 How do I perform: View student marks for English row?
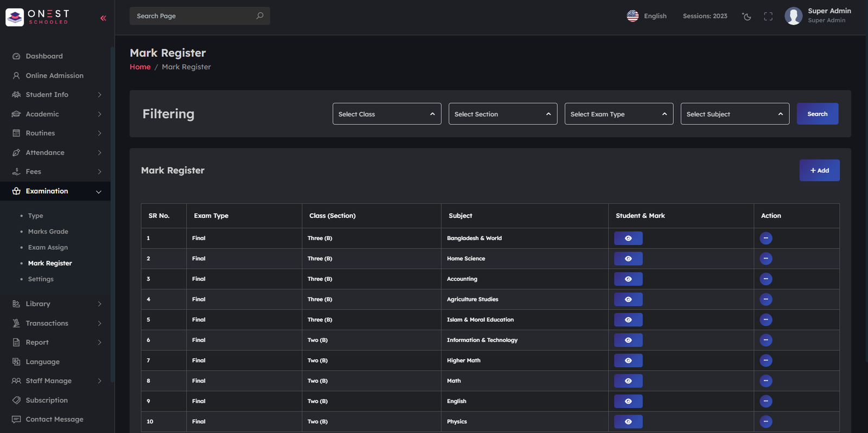[x=628, y=401]
